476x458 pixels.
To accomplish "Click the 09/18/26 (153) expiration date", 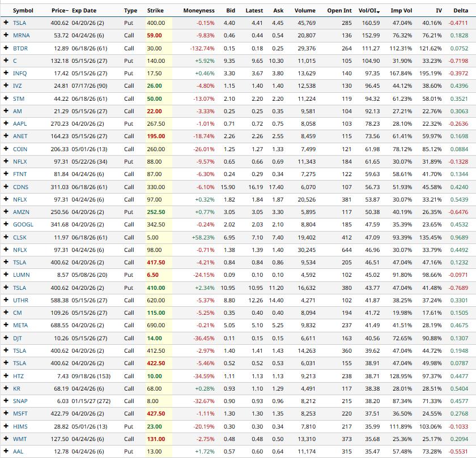I will click(x=91, y=376).
